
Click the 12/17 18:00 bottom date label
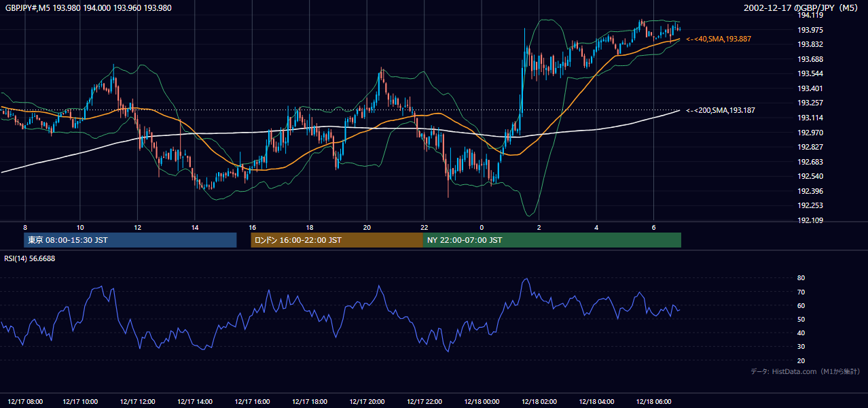click(309, 401)
